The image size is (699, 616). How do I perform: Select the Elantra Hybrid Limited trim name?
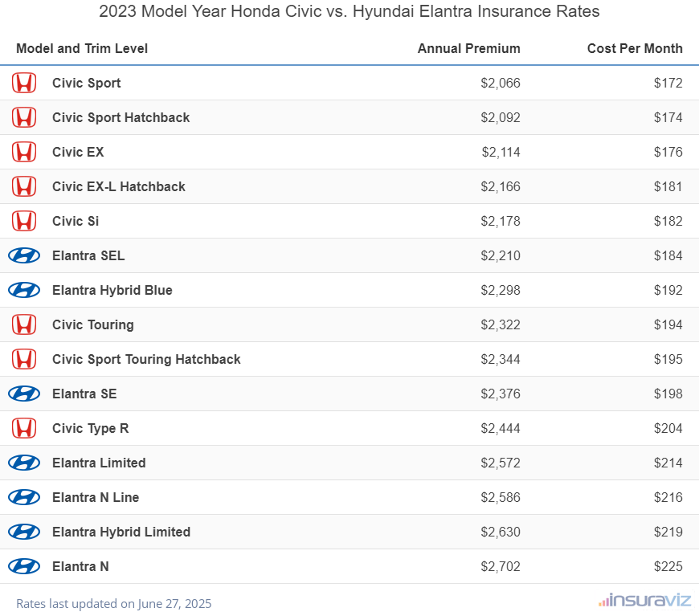pos(121,532)
